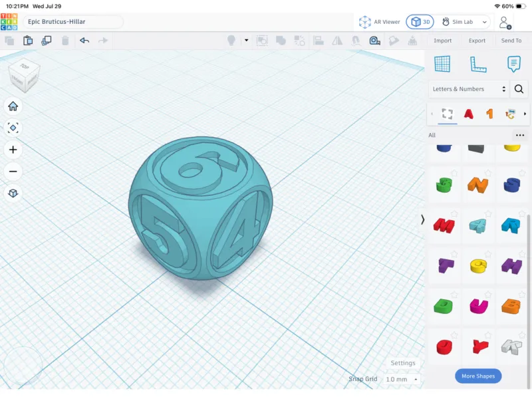Open the Notes tool
Image resolution: width=532 pixels, height=399 pixels.
[x=513, y=64]
